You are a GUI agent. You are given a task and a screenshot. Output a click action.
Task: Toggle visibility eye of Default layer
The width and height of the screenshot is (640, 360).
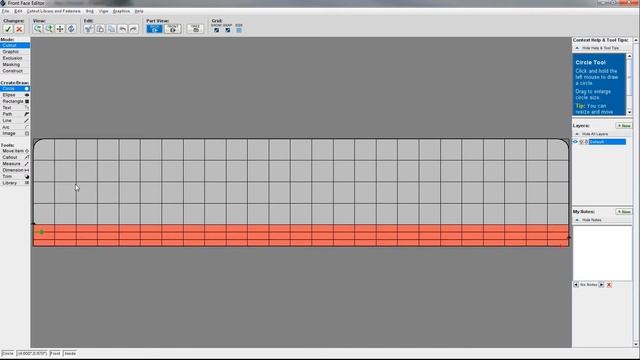[x=576, y=142]
